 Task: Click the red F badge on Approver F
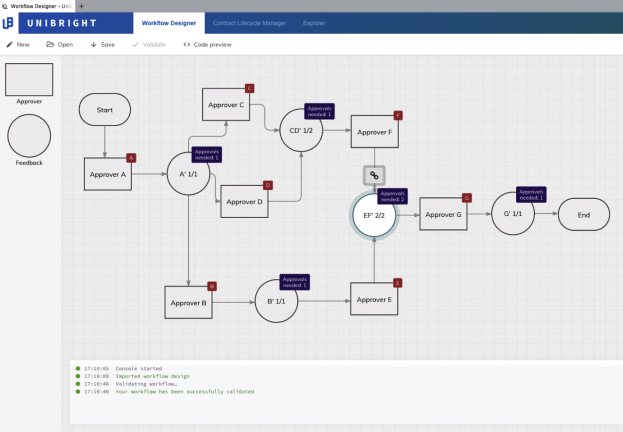398,116
